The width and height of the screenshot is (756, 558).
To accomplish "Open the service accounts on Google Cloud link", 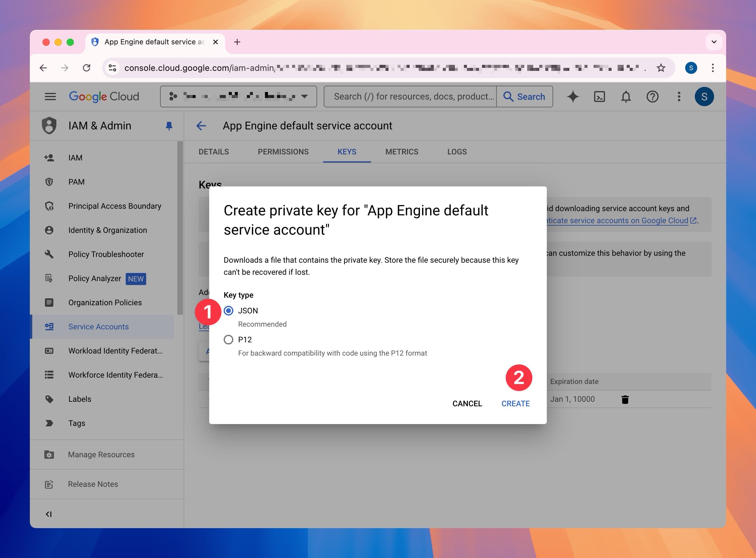I will 621,220.
